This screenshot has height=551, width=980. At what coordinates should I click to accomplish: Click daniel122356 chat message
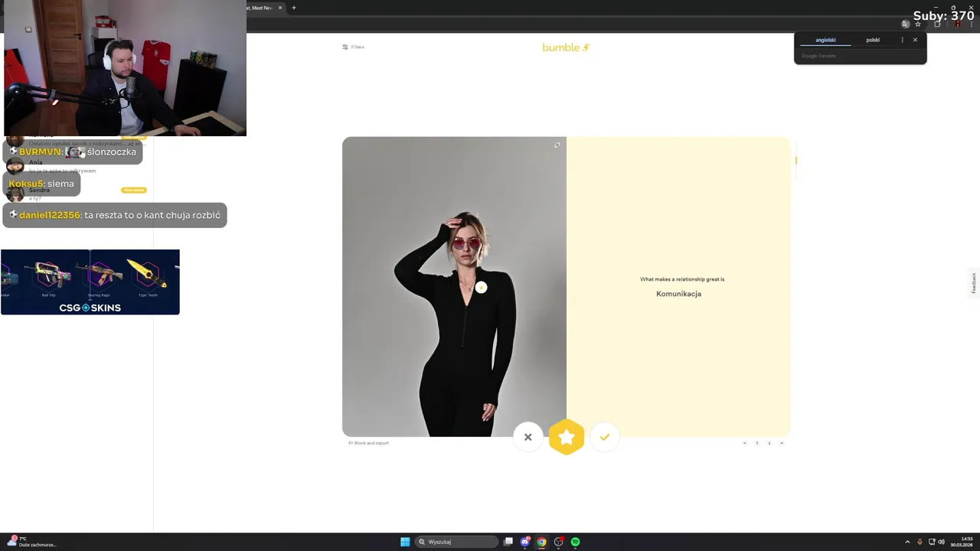[115, 215]
